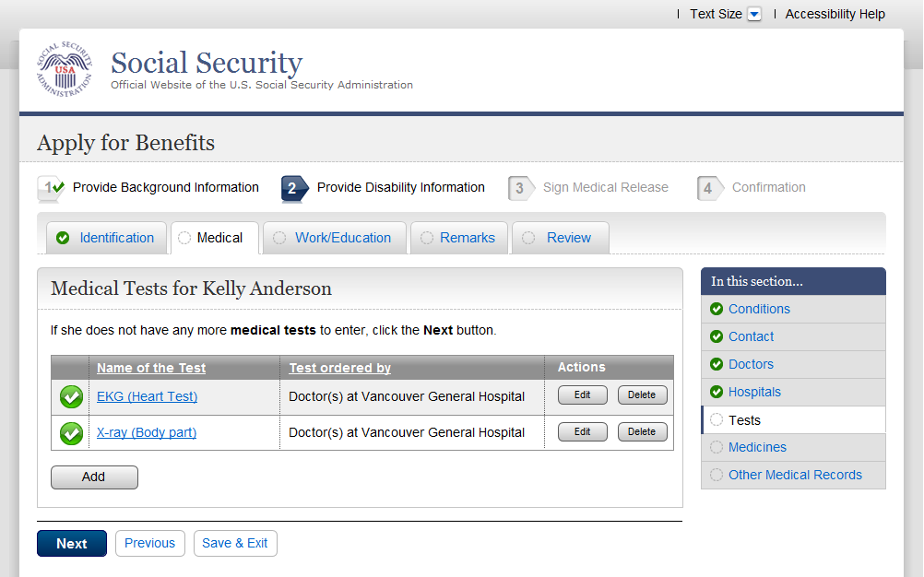Sort table by Name of the Test
924x577 pixels.
pos(151,368)
